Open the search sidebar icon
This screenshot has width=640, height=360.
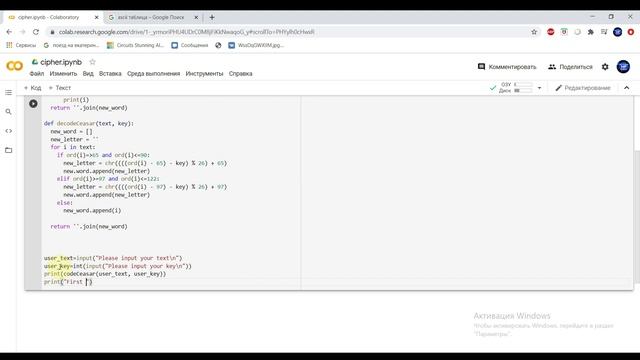pos(9,112)
